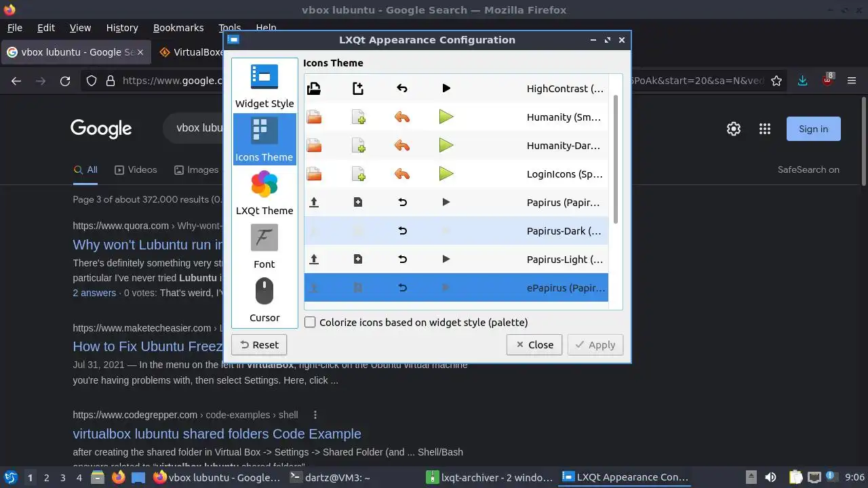Select the Papirus-Light icon theme
868x488 pixels.
(x=456, y=260)
